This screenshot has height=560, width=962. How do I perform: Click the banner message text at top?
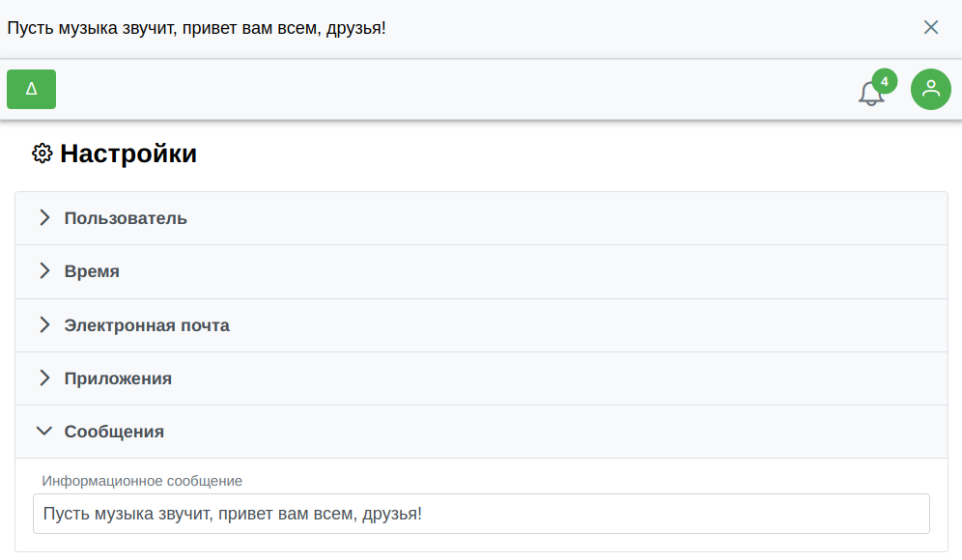point(196,28)
